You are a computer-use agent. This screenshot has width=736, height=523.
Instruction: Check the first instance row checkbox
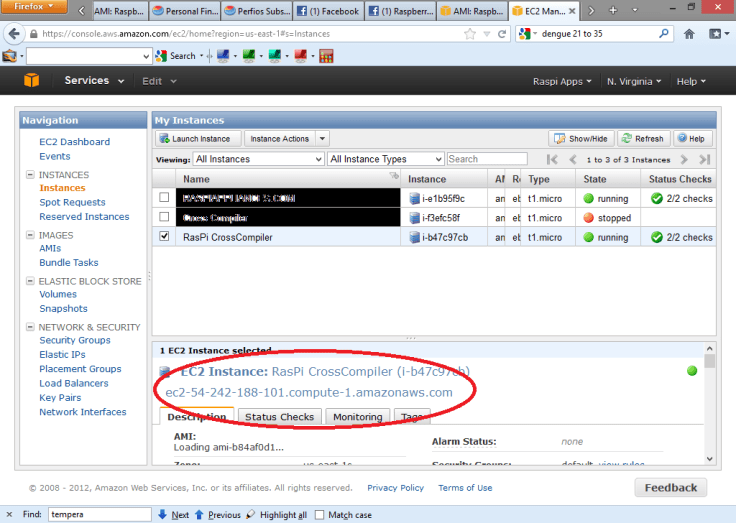(x=165, y=197)
